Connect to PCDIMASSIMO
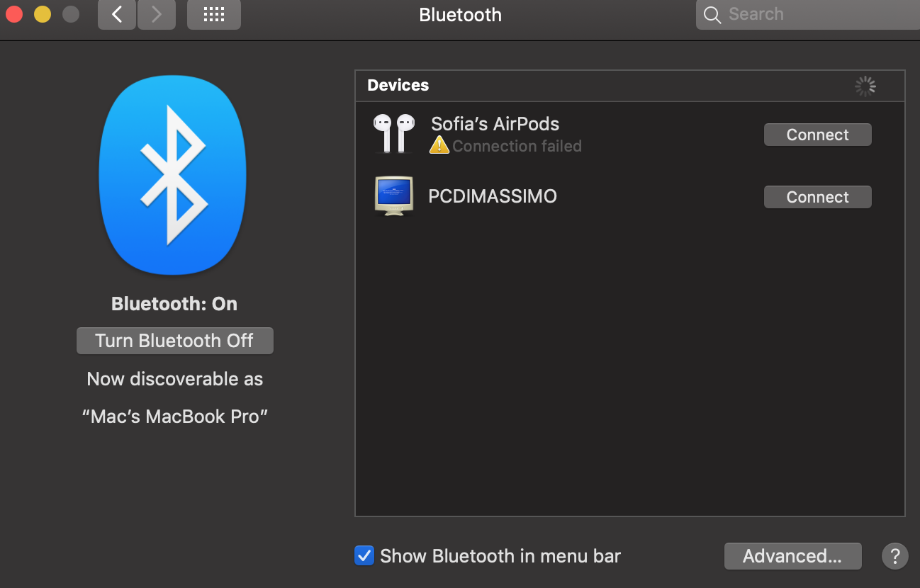The width and height of the screenshot is (920, 588). tap(817, 197)
